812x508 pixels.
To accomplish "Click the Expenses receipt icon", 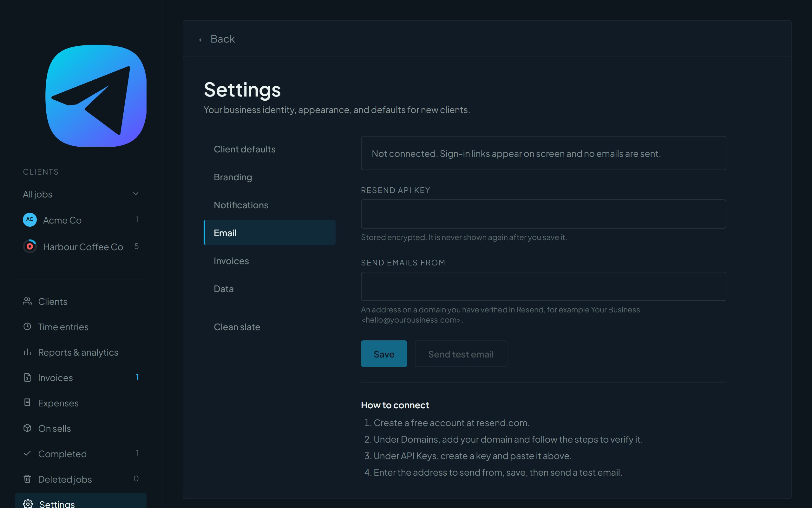I will point(27,403).
